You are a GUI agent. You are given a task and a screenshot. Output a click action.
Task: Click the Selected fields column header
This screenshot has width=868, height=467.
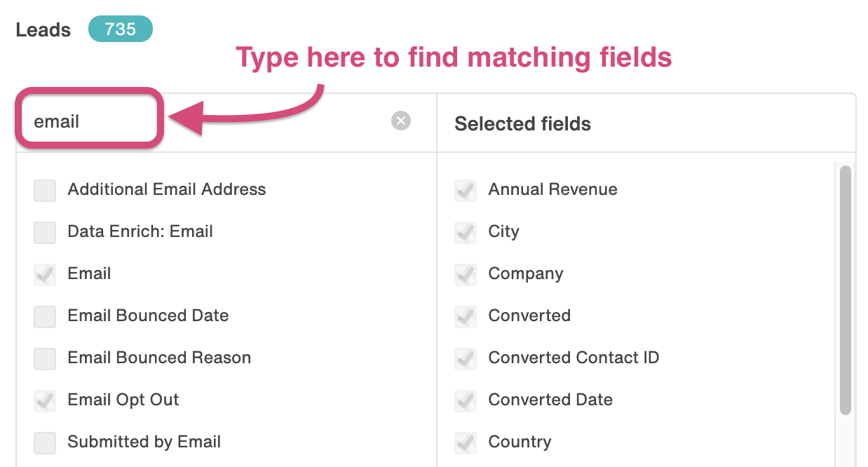tap(522, 124)
